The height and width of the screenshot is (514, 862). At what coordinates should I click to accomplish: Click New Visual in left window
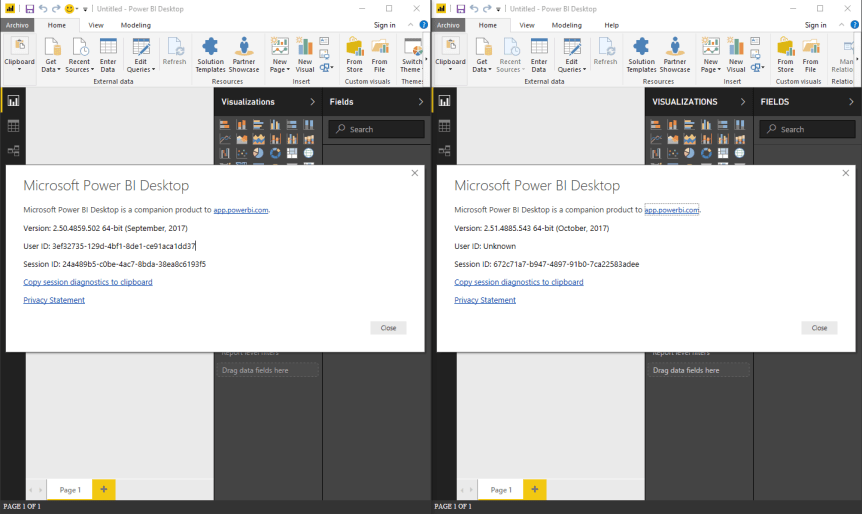(305, 55)
